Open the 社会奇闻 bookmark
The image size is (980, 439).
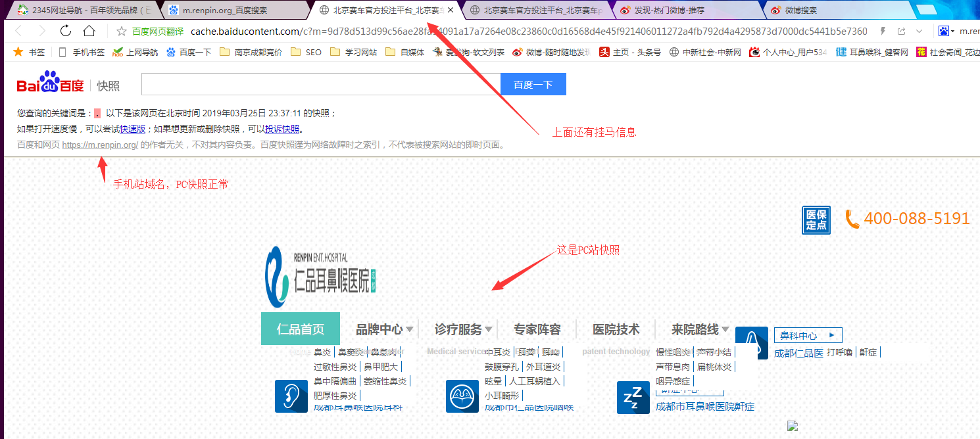click(x=948, y=52)
